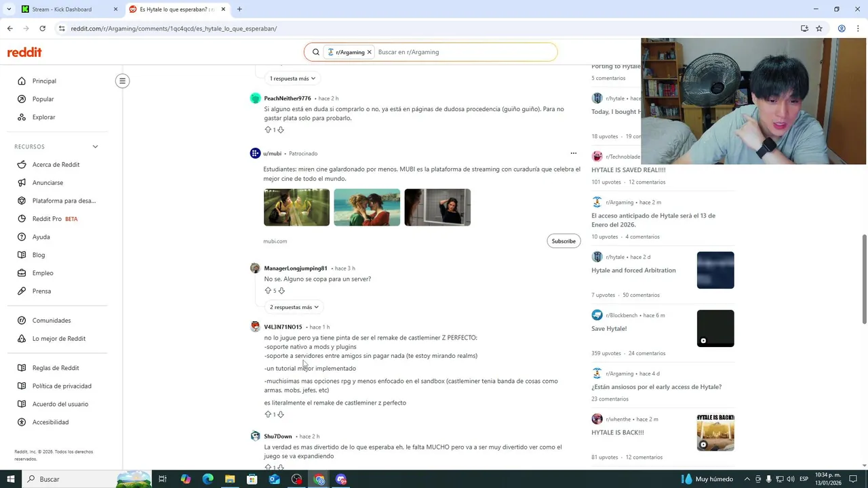Reload the page in browser
Image resolution: width=868 pixels, height=488 pixels.
42,28
